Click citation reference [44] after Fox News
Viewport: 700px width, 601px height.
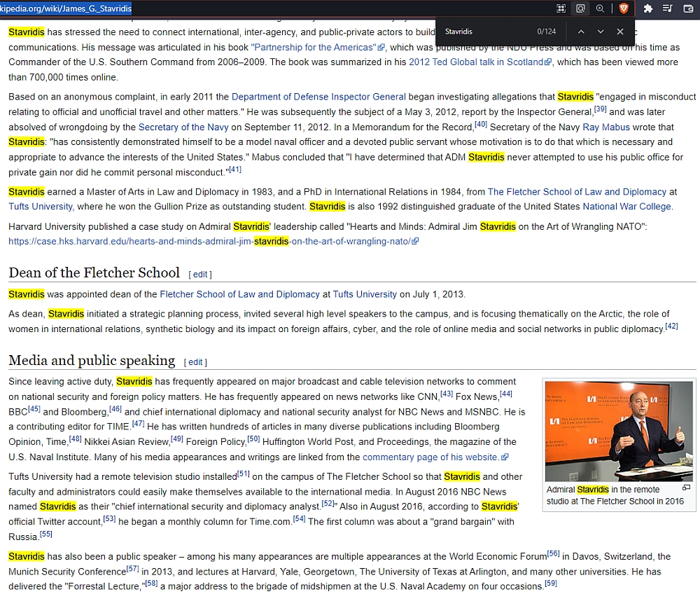tap(506, 394)
